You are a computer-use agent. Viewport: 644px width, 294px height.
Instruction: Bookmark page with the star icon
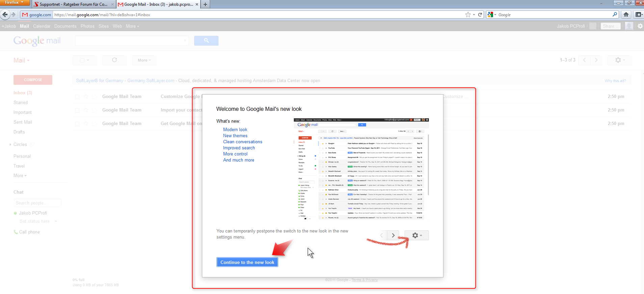point(468,15)
